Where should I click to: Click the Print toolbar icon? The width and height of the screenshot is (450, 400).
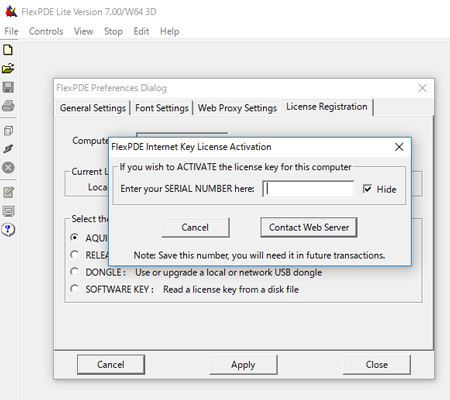click(8, 106)
